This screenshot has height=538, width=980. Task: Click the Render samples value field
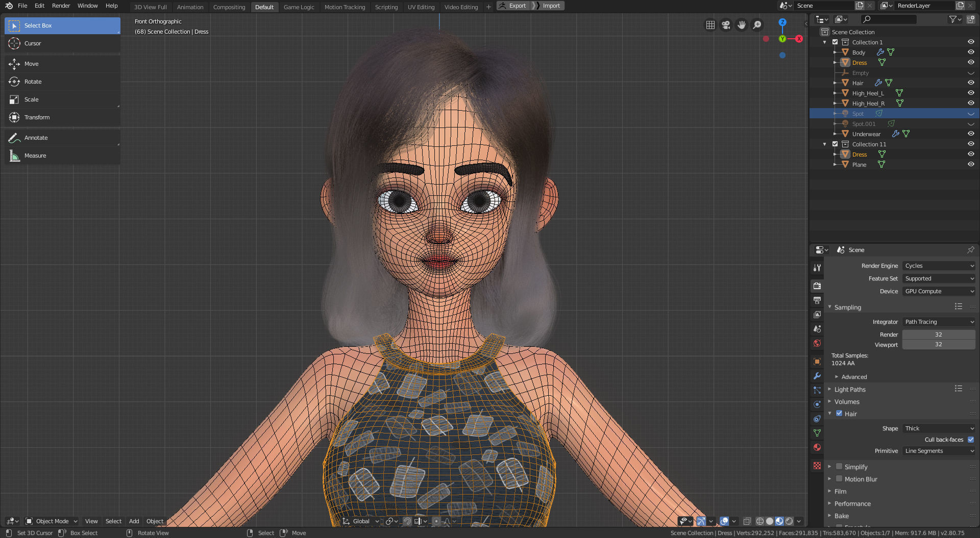coord(939,335)
